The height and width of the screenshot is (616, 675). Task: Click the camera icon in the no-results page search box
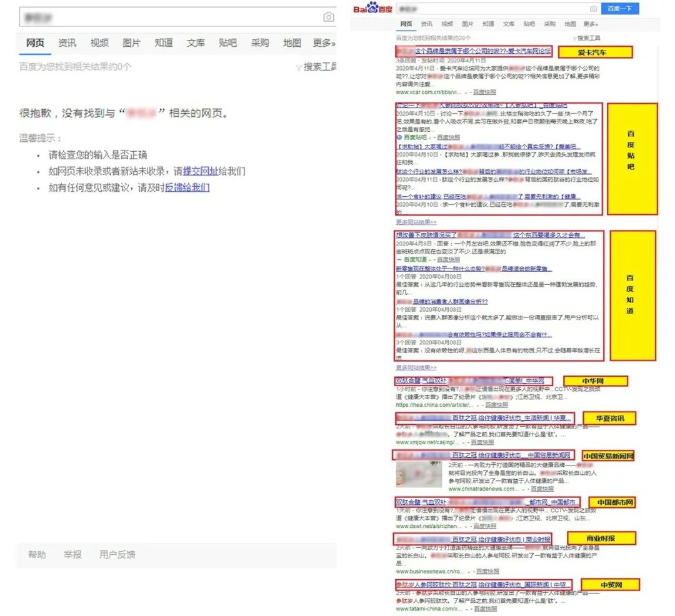(329, 17)
